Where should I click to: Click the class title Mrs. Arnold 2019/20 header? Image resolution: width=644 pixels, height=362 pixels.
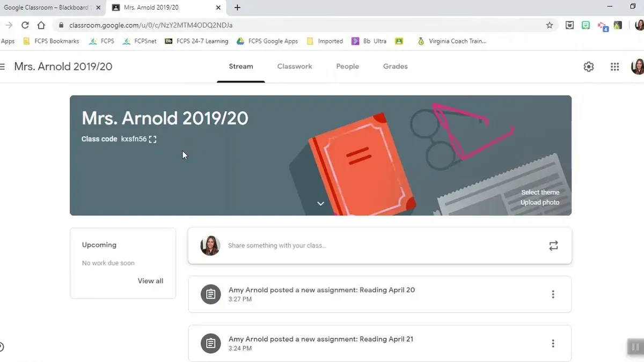click(x=63, y=67)
